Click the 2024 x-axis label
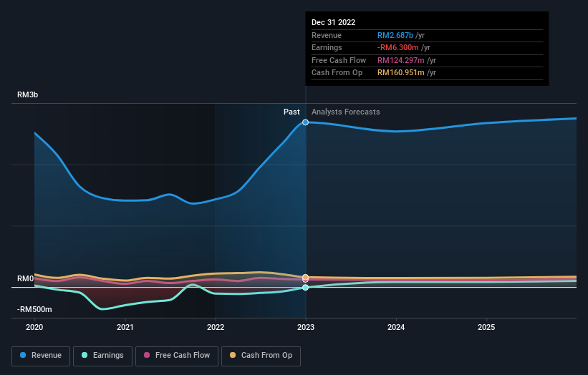 [396, 327]
